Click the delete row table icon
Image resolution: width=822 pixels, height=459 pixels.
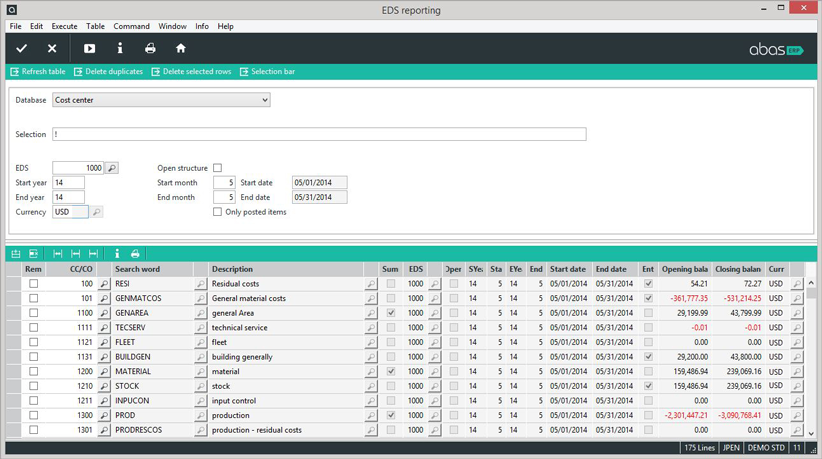point(34,254)
